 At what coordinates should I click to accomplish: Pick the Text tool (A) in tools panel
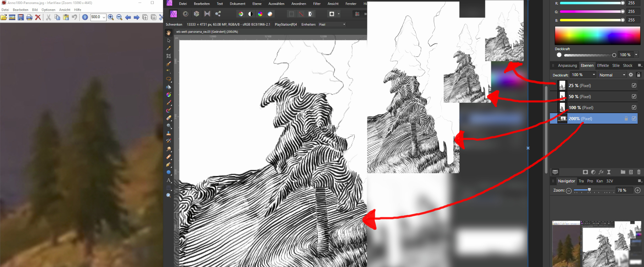[169, 180]
